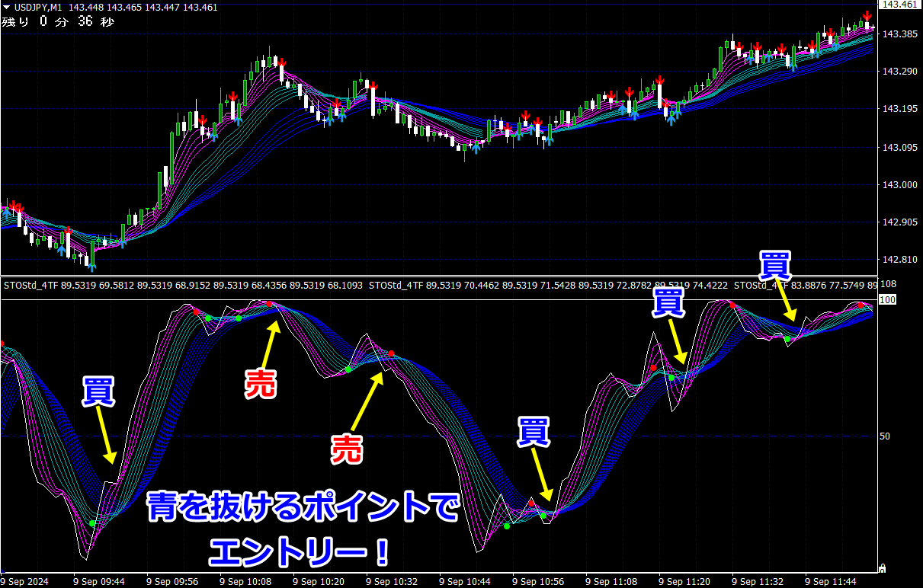923x588 pixels.
Task: Click the 143.000 price axis label
Action: [899, 184]
